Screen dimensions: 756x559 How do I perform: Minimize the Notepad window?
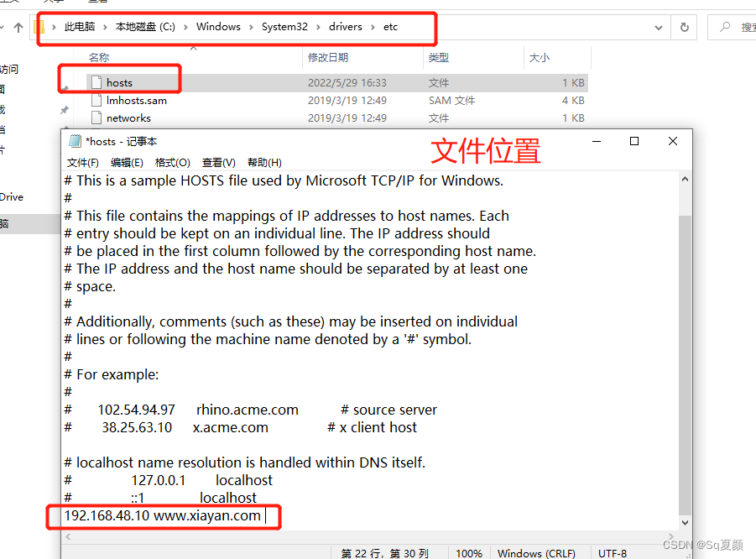[x=597, y=141]
